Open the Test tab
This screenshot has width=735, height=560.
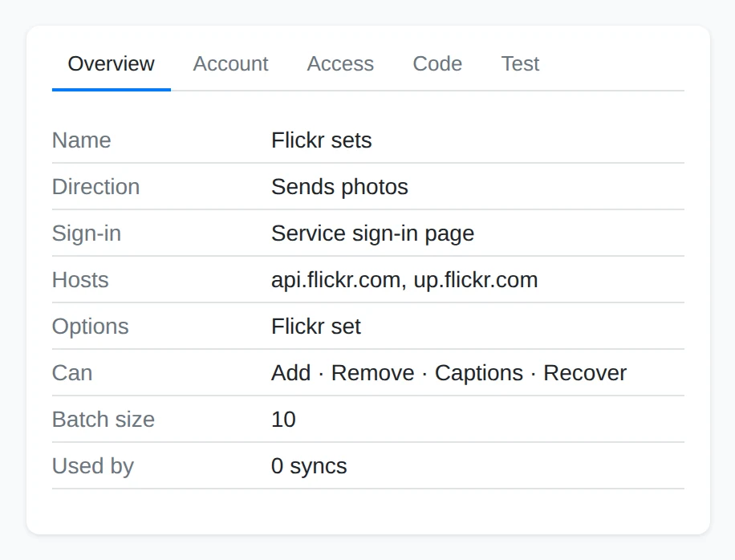(x=520, y=63)
